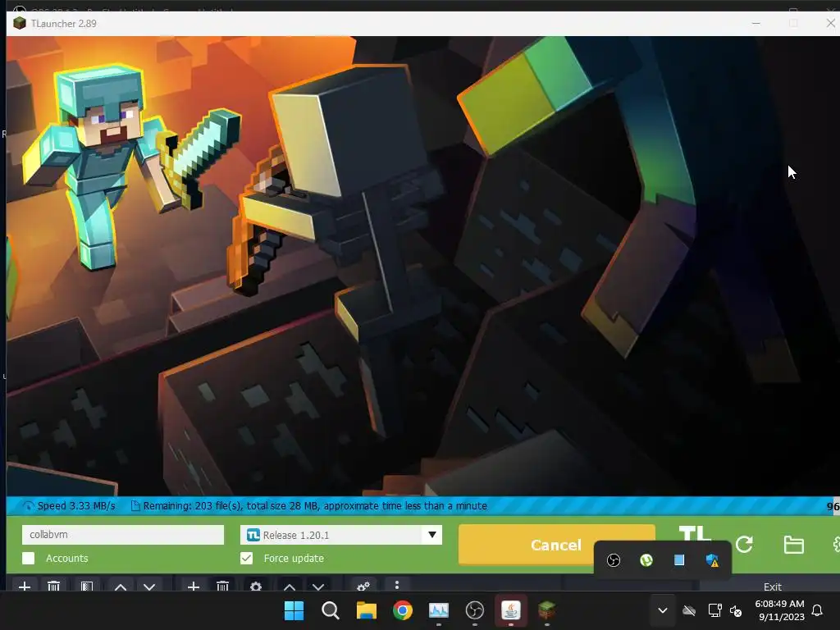Click the blue download progress bar
The width and height of the screenshot is (840, 630).
422,505
